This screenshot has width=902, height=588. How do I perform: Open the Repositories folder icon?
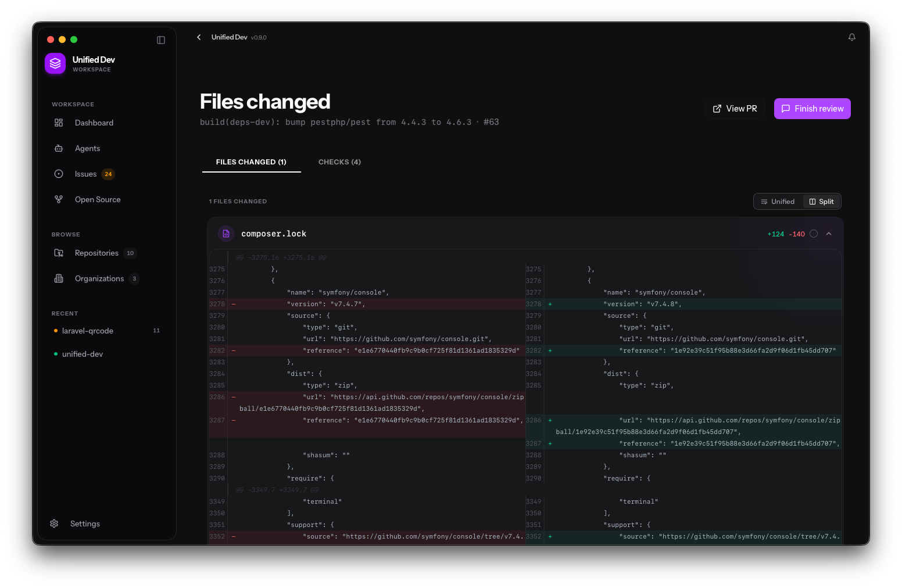point(59,253)
